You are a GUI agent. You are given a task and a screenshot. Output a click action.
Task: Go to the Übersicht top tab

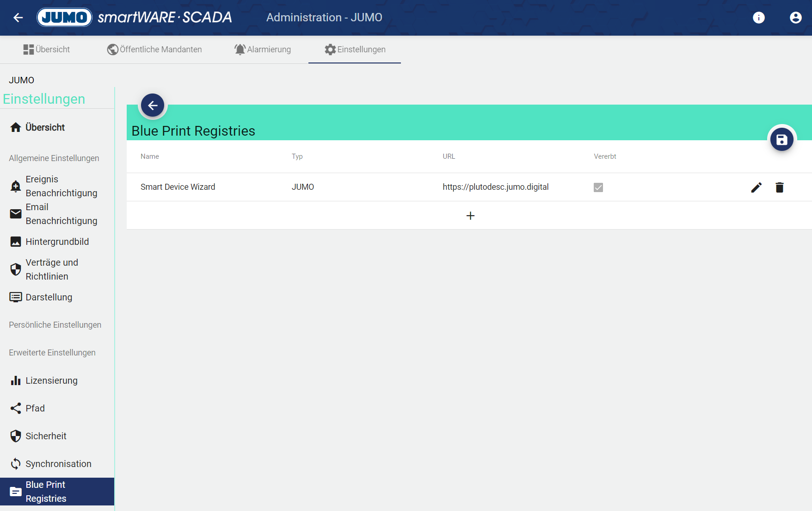click(47, 50)
